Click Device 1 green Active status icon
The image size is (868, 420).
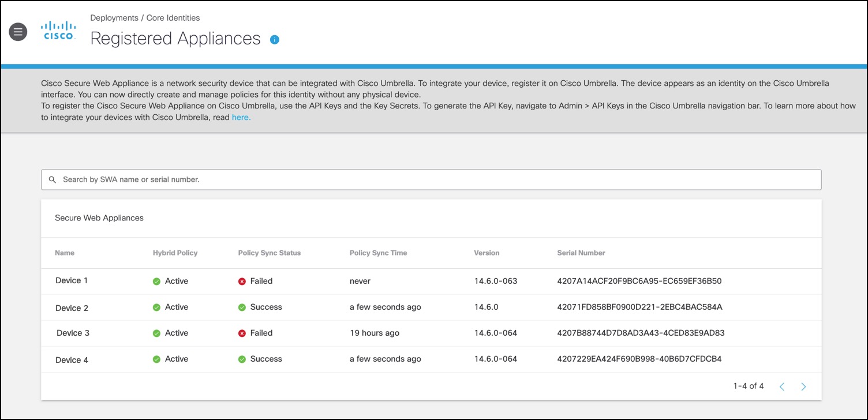156,282
